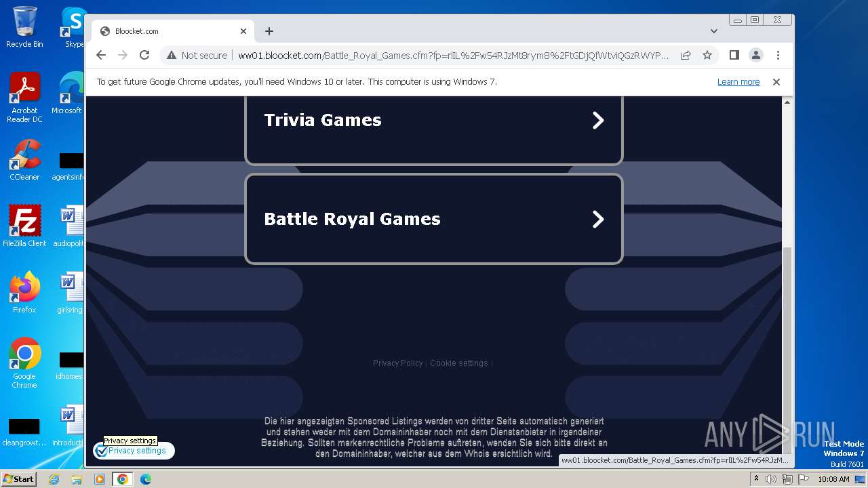Launch FileZilla Client from desktop
Screen dimensions: 868x488
pos(24,226)
